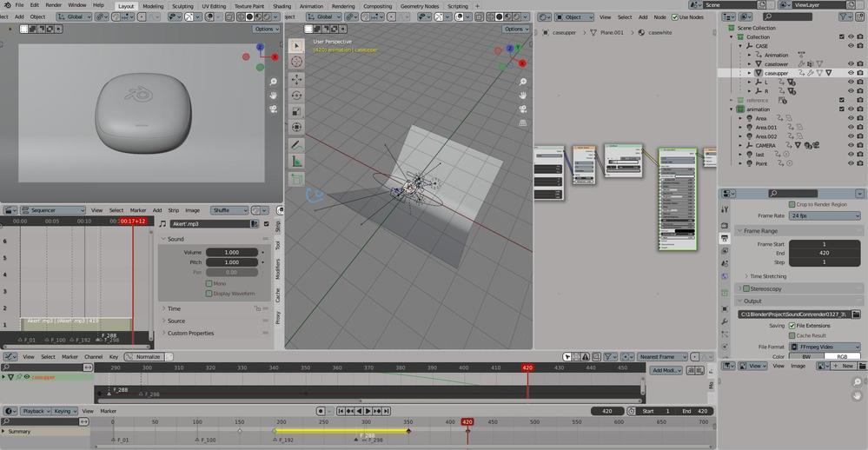
Task: Select the Scale tool in viewport toolbar
Action: coord(296,112)
